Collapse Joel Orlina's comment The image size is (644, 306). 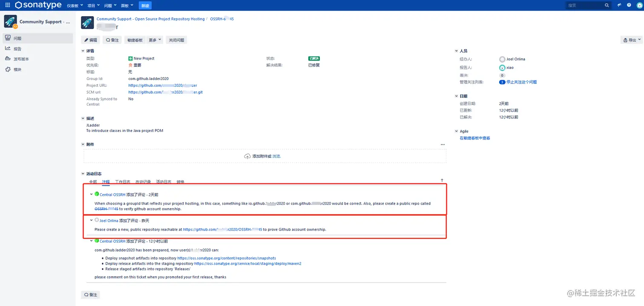point(91,220)
